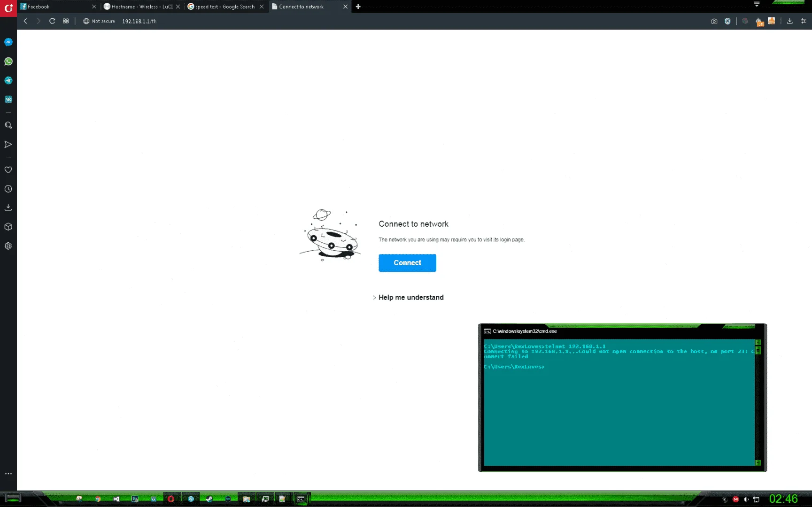Open the tab menu icon in the title bar
The width and height of the screenshot is (812, 507).
pyautogui.click(x=757, y=4)
